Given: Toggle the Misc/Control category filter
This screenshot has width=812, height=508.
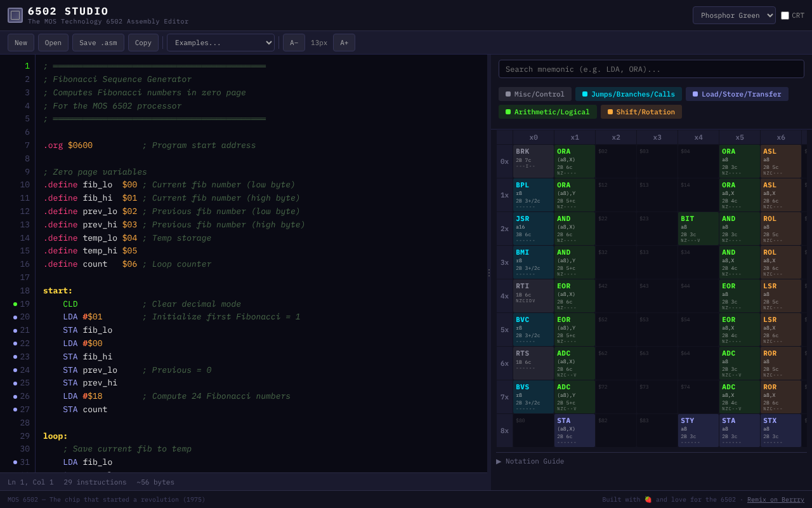Looking at the screenshot, I should [x=535, y=94].
